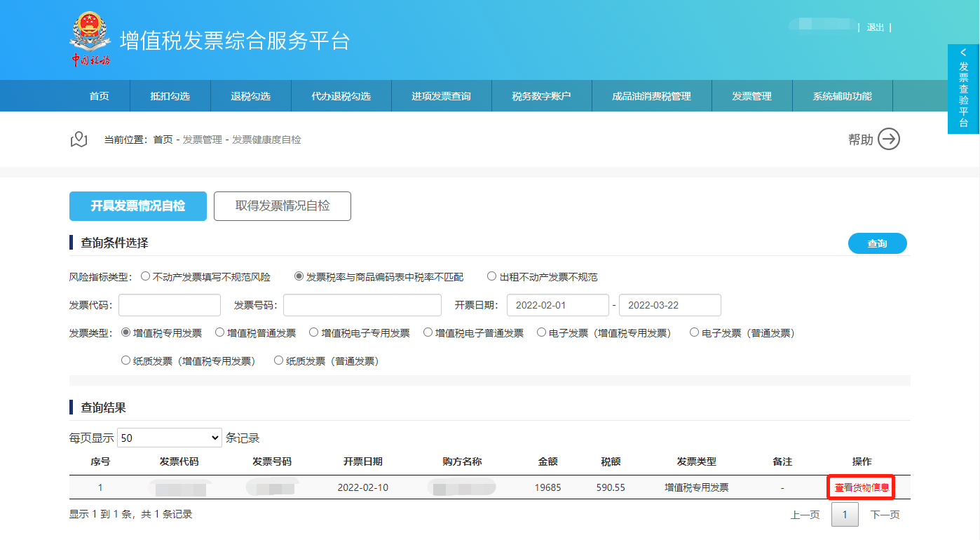
Task: Click the end date field 2022-03-22
Action: 670,305
